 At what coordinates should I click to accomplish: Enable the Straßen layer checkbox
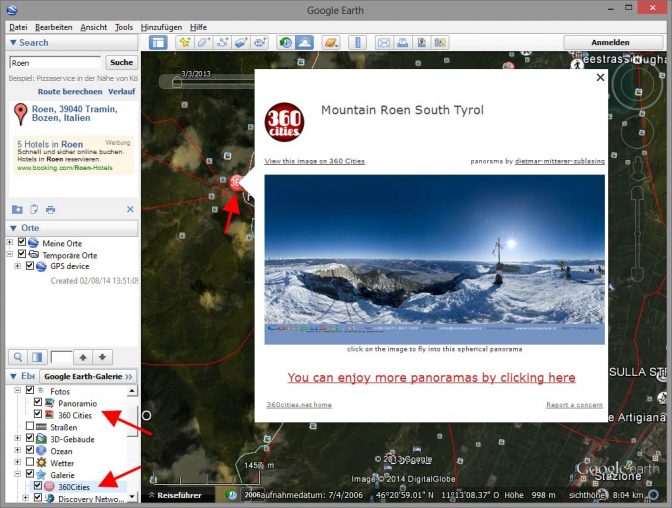pos(30,426)
